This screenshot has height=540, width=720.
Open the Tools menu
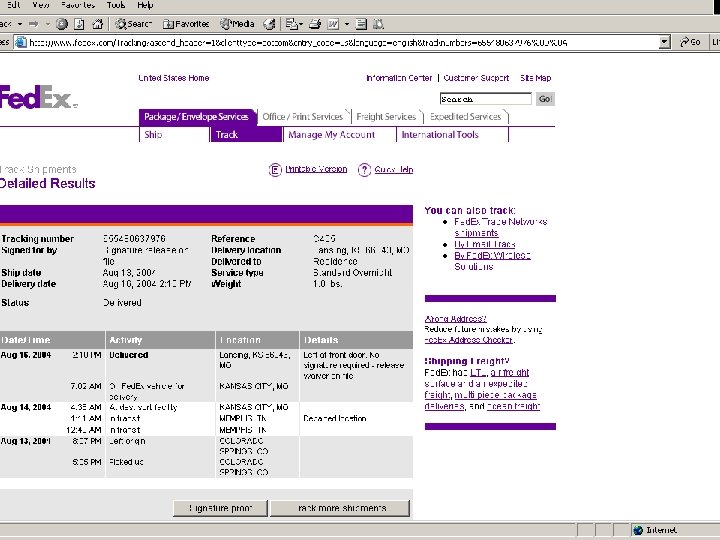tap(116, 5)
